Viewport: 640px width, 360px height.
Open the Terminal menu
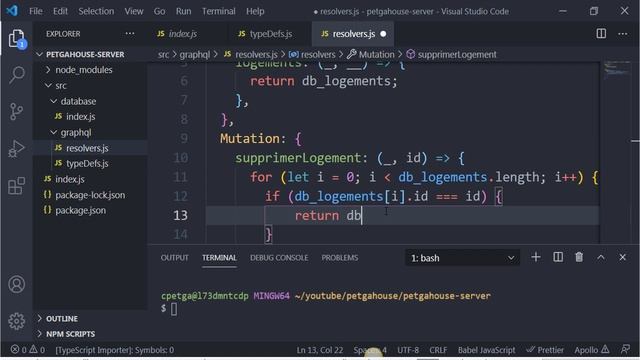218,11
